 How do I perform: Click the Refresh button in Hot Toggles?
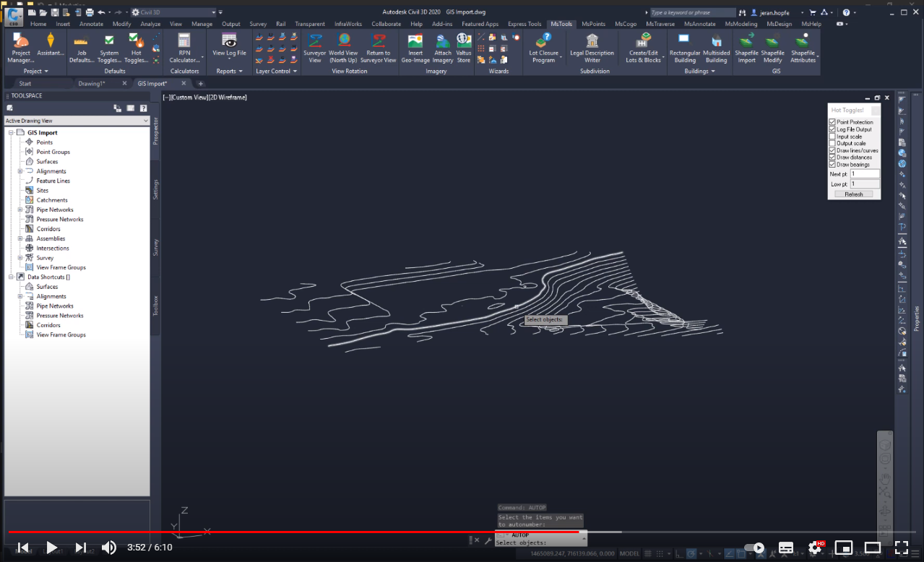pos(853,194)
